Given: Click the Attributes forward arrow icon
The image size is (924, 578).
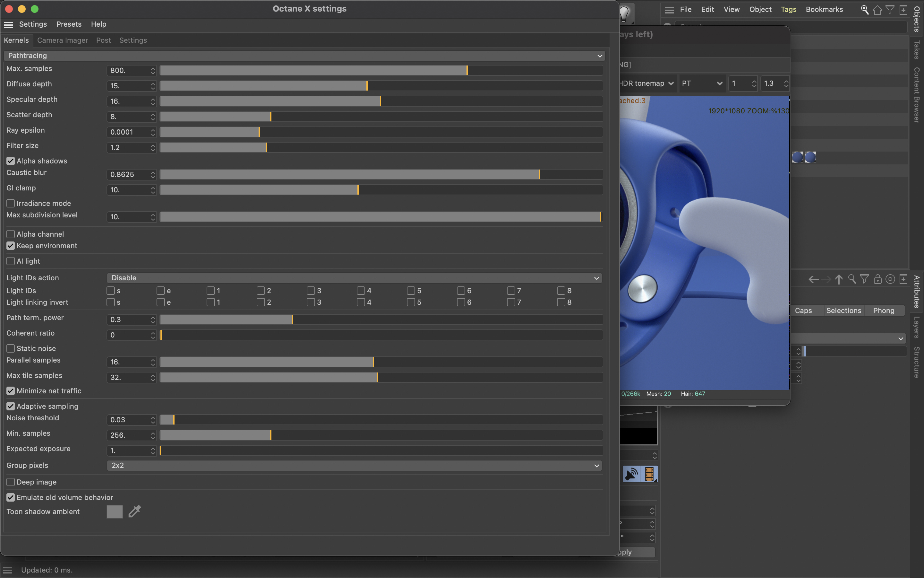Looking at the screenshot, I should (x=826, y=279).
